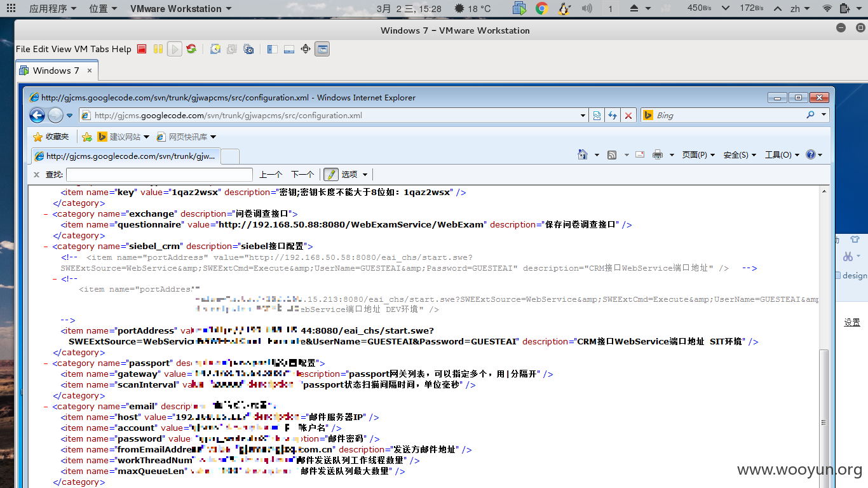
Task: Click the Bing search magnifier icon
Action: (810, 115)
